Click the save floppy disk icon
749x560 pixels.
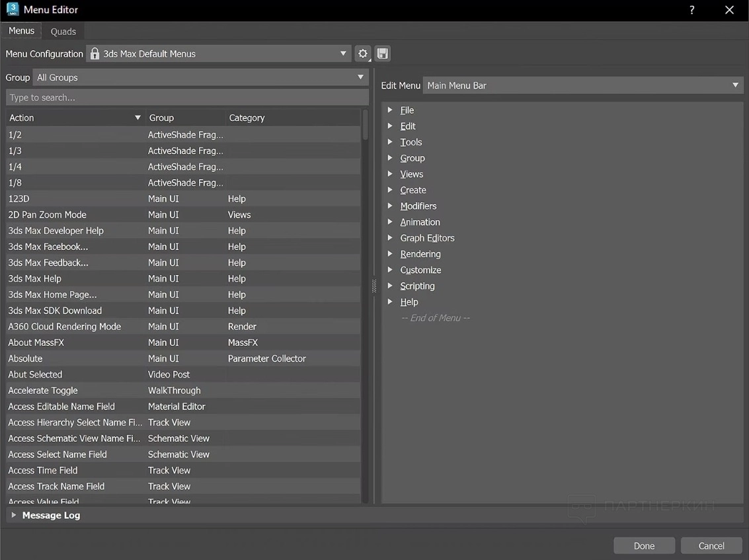382,54
